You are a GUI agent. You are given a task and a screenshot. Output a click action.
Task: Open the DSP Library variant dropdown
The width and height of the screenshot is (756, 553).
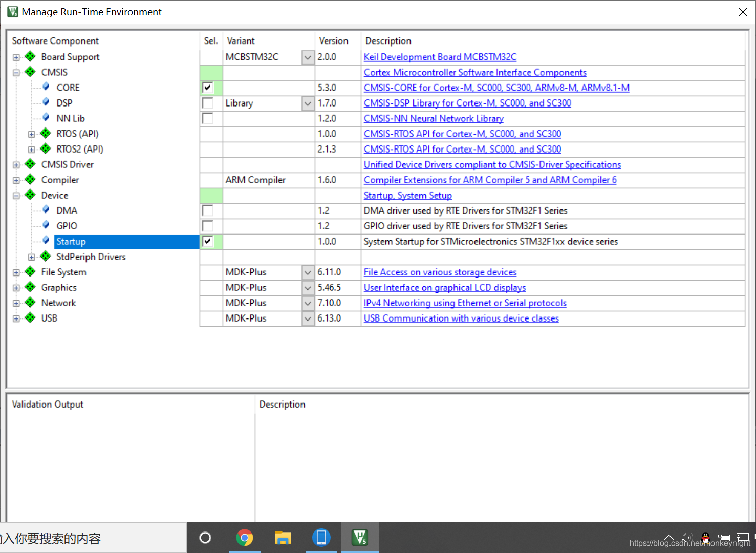(308, 103)
